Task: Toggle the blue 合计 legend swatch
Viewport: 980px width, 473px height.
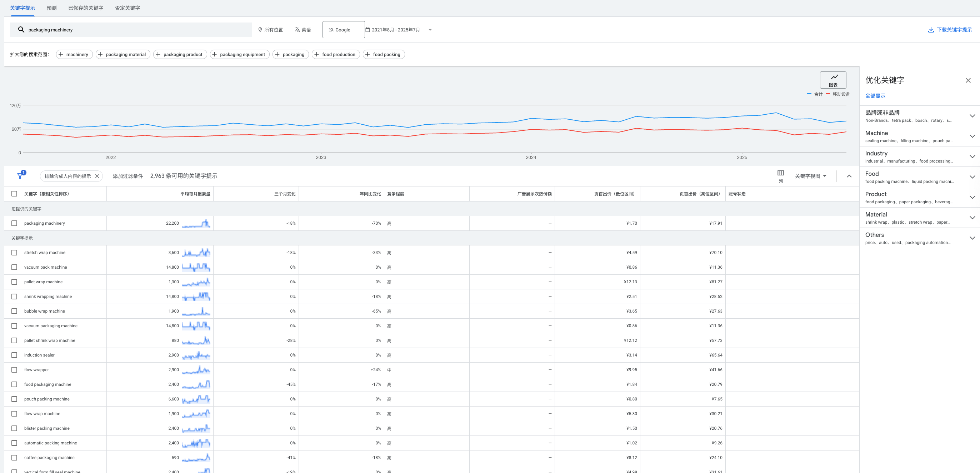Action: [809, 94]
